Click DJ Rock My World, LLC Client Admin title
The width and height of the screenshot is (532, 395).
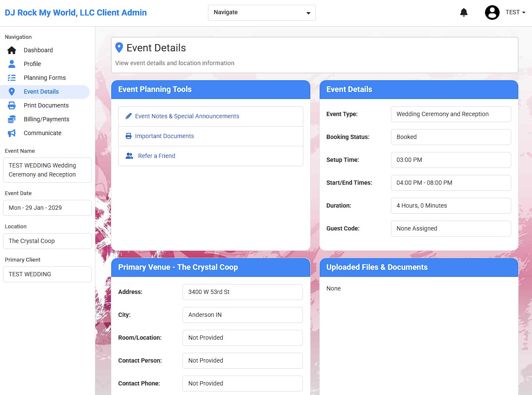[x=76, y=13]
